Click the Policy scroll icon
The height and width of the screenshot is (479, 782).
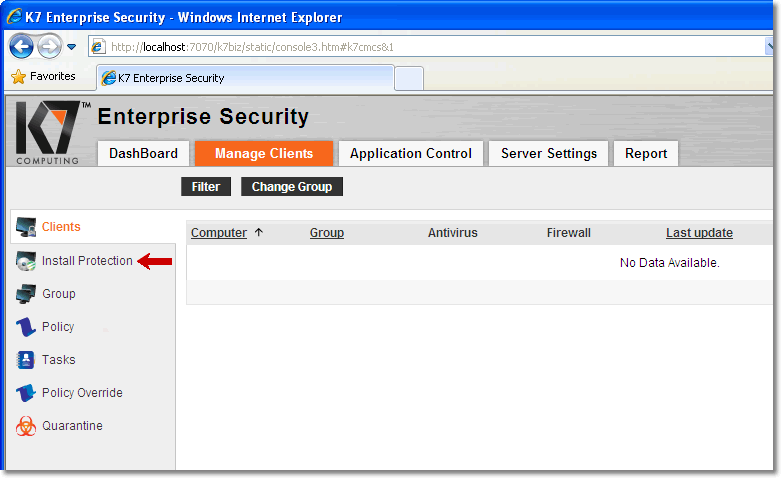[x=25, y=327]
